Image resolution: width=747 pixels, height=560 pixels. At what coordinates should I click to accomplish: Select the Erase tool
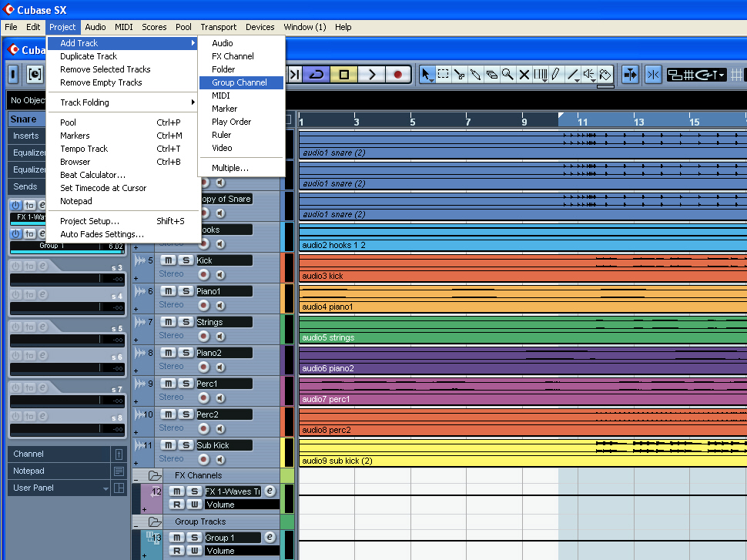491,75
